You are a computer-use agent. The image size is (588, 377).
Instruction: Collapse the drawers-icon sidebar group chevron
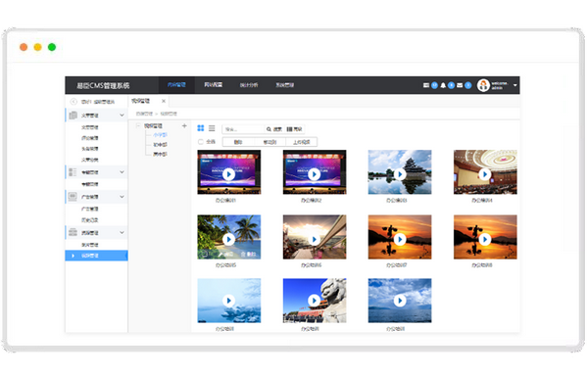pyautogui.click(x=122, y=232)
